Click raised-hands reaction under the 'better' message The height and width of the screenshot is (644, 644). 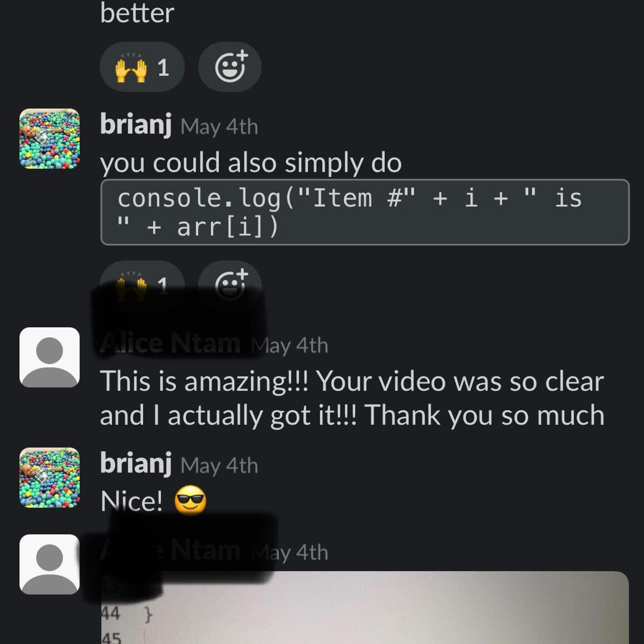142,67
